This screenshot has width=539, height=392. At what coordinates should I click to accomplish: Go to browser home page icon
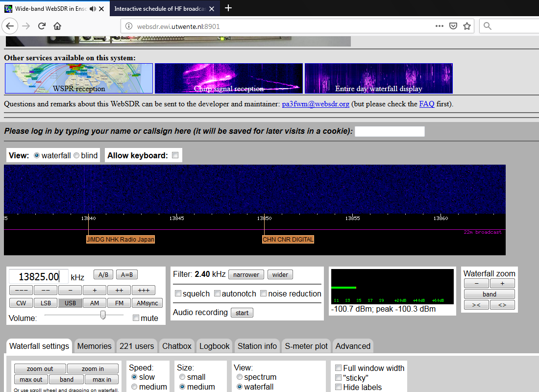(57, 26)
